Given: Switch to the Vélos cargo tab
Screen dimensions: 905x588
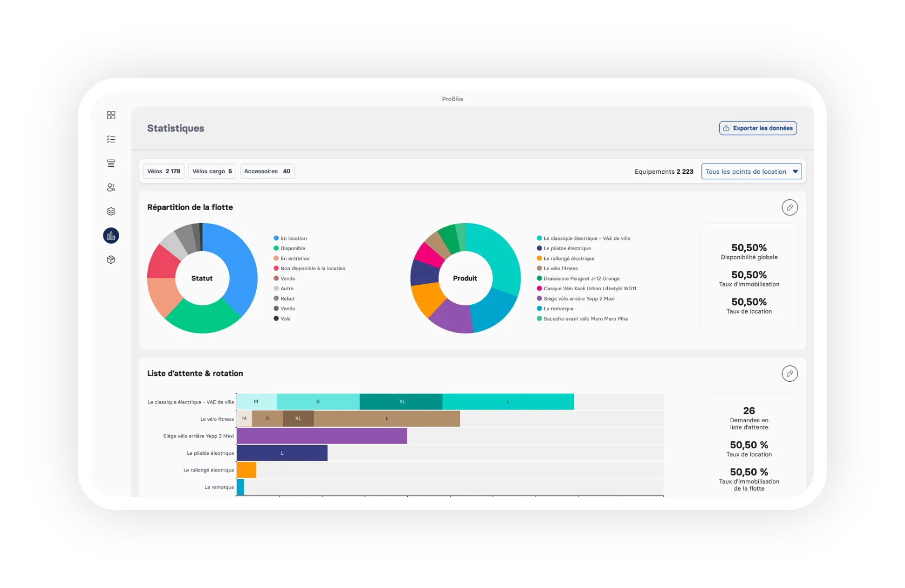Looking at the screenshot, I should [212, 171].
